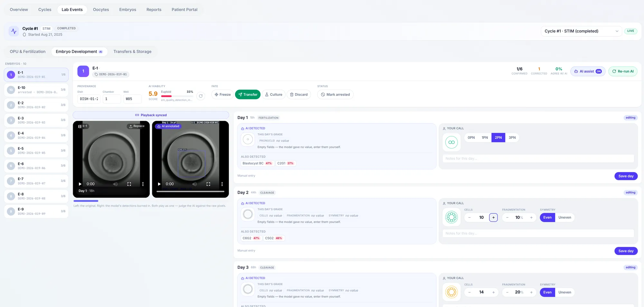The image size is (644, 307).
Task: Click the Dish input field
Action: (89, 99)
